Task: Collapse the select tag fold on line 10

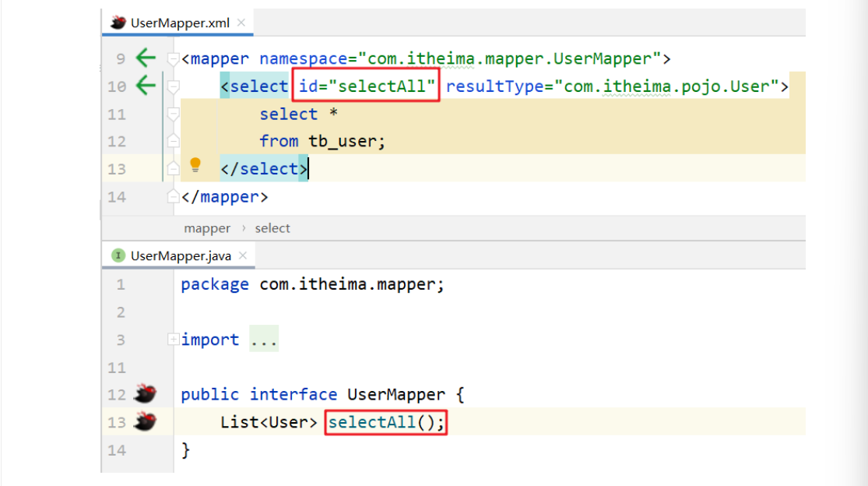Action: coord(174,86)
